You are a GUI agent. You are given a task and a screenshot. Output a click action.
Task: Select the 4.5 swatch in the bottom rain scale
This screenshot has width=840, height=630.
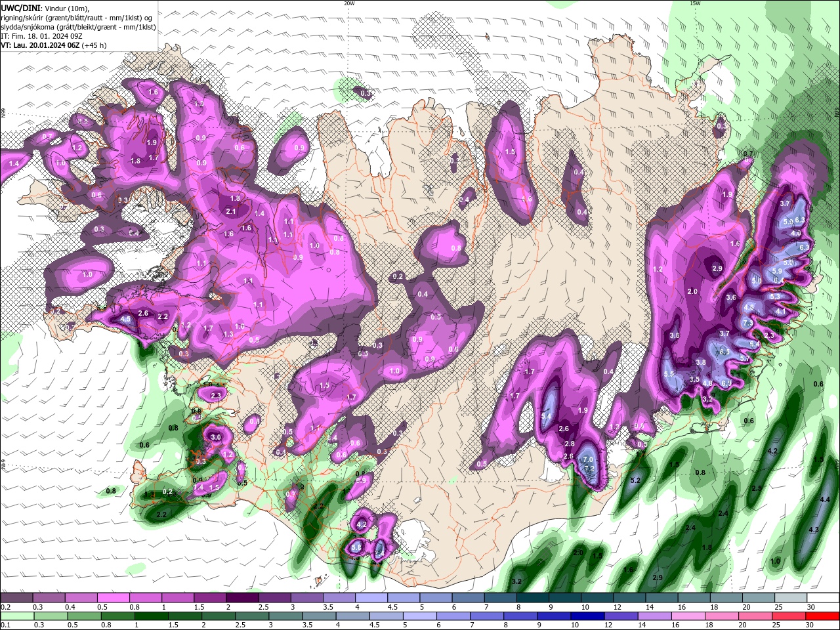[x=386, y=616]
